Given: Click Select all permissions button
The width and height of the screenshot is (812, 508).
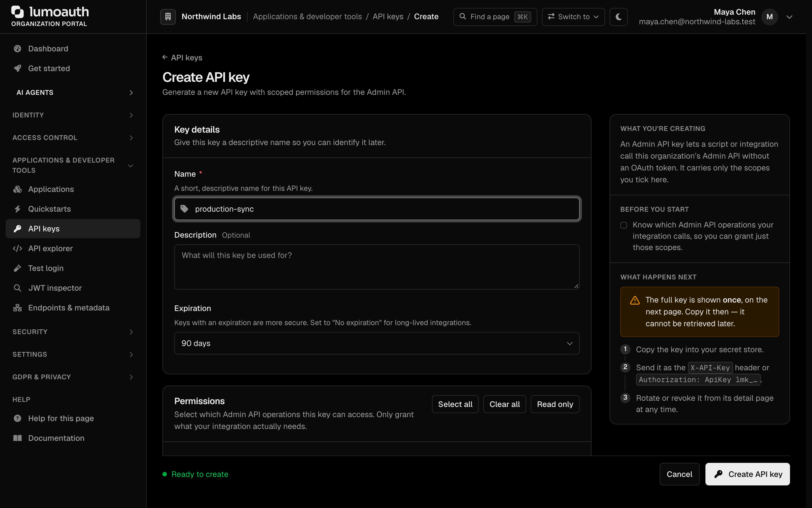Looking at the screenshot, I should (455, 404).
